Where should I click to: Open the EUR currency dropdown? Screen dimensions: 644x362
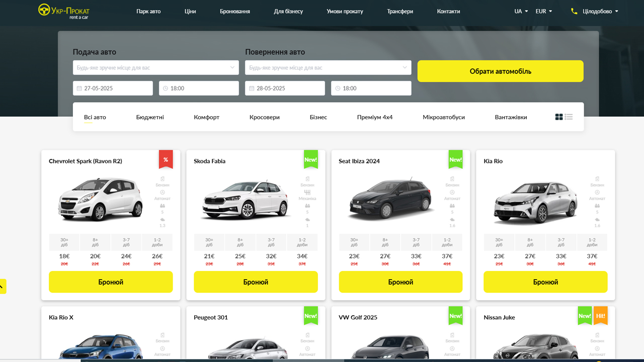(544, 11)
